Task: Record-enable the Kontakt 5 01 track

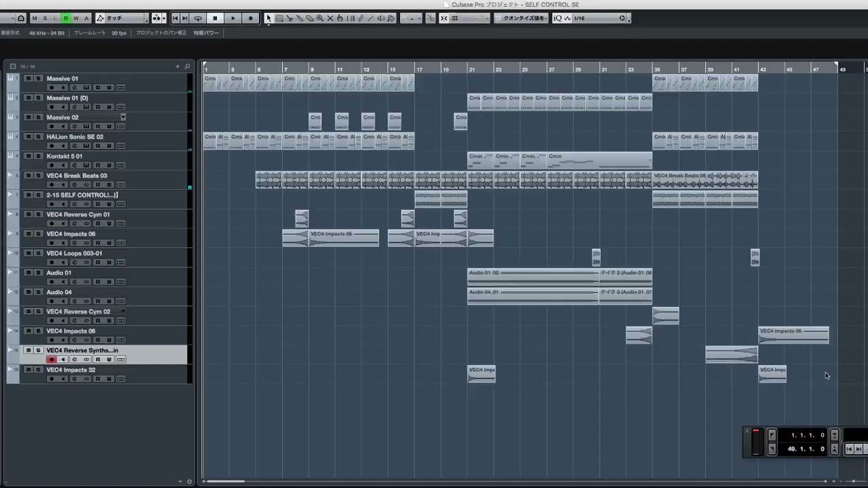Action: click(x=52, y=166)
